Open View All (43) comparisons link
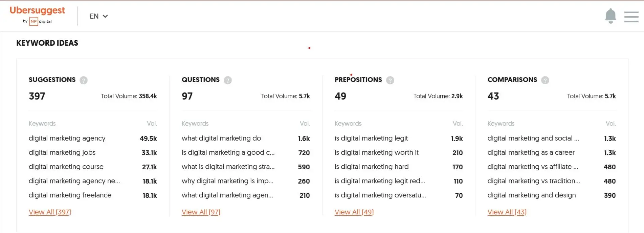 pyautogui.click(x=507, y=212)
